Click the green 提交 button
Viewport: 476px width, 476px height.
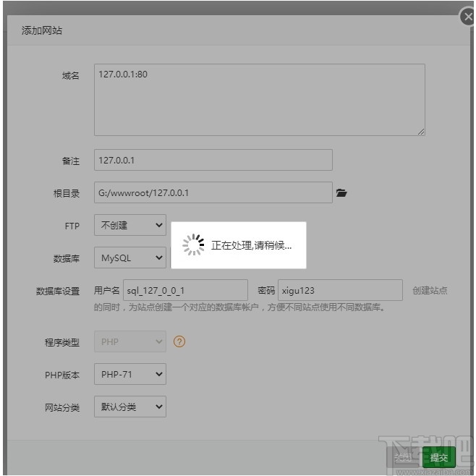click(438, 457)
